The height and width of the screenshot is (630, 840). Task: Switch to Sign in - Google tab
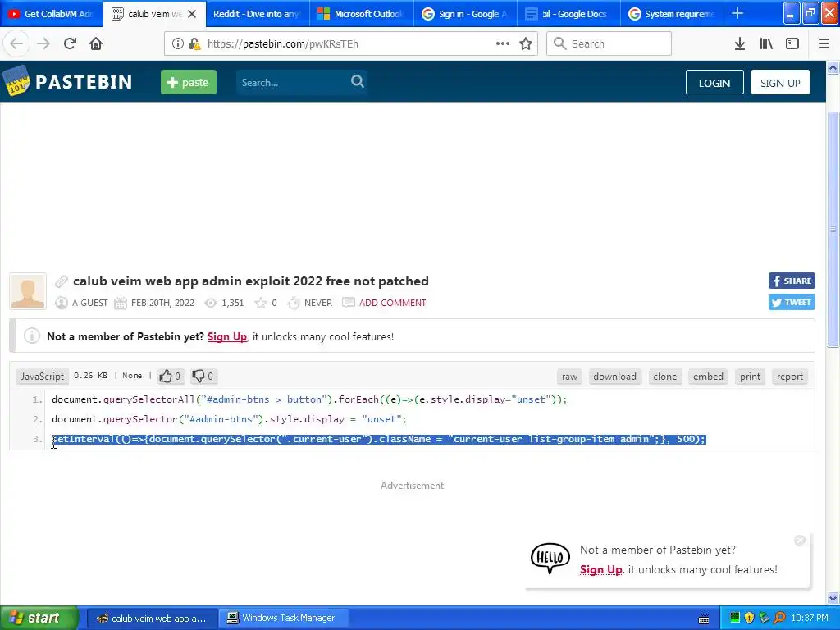(466, 14)
